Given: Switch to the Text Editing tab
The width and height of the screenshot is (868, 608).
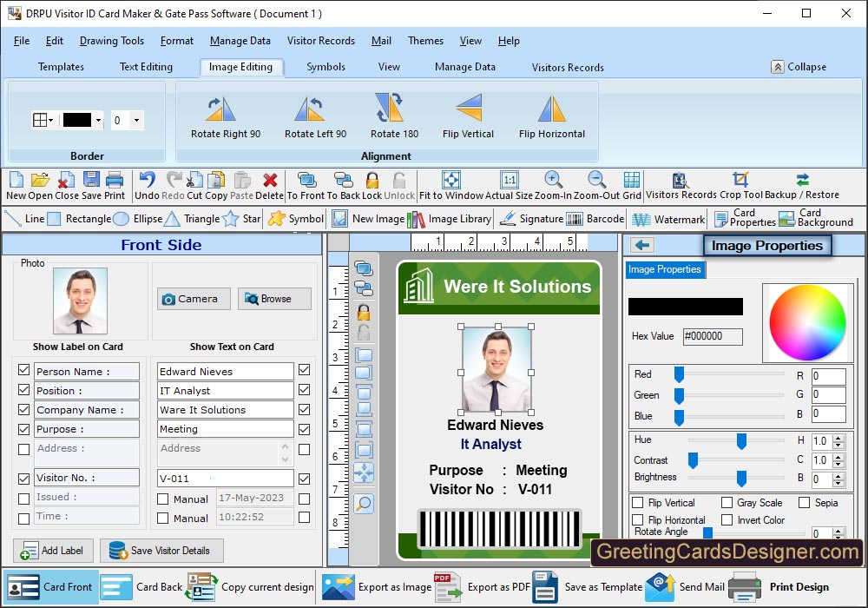Looking at the screenshot, I should tap(146, 67).
